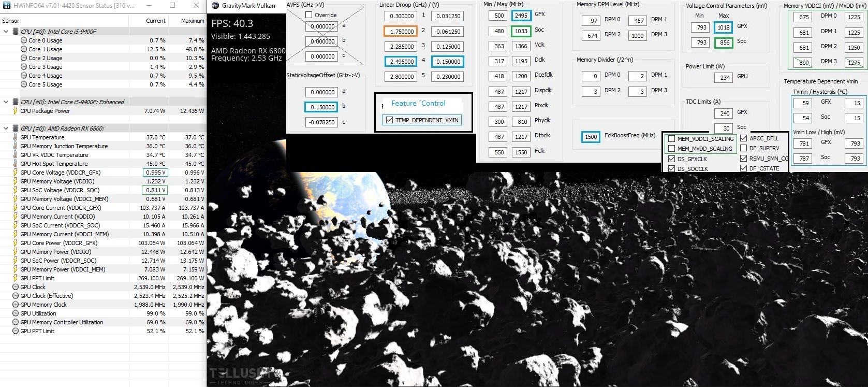Click the icon beside GPU Core Power (VDDCR_GFX)
This screenshot has height=387, width=868.
pos(16,243)
